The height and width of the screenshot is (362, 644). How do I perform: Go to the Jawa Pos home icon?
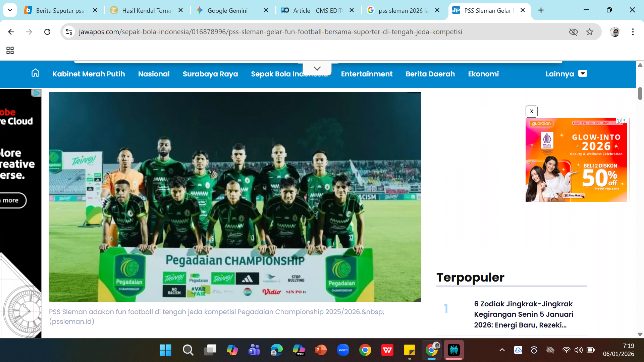[35, 73]
